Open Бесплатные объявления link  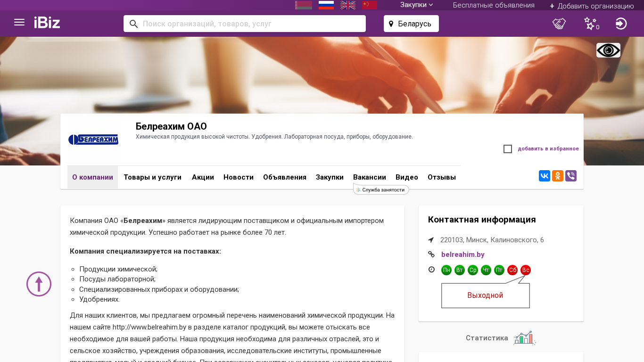click(494, 5)
